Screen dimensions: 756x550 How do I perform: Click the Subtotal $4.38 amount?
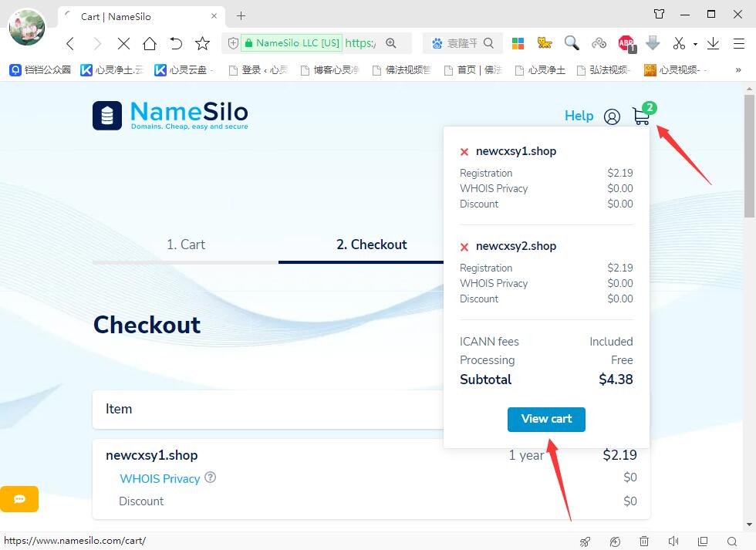[x=616, y=380]
